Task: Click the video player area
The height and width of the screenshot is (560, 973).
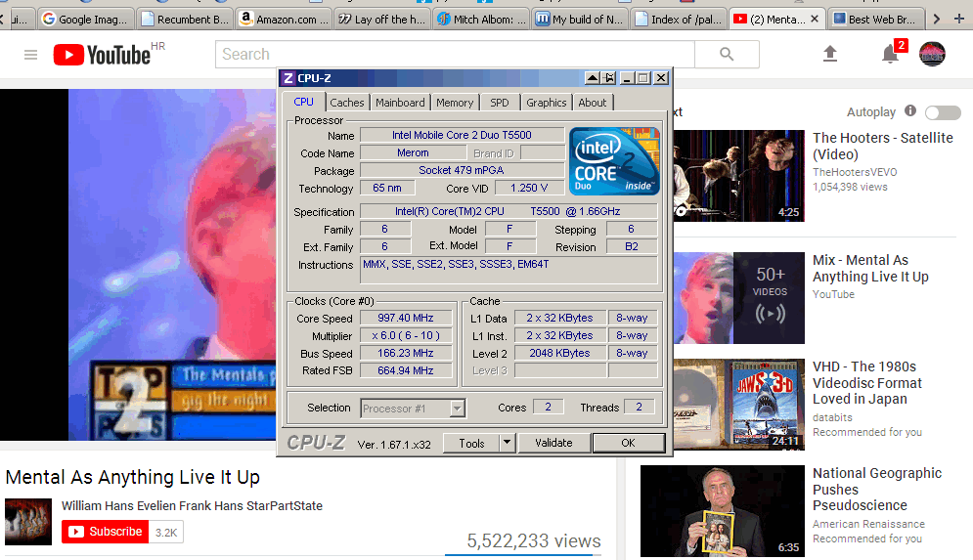Action: click(138, 265)
